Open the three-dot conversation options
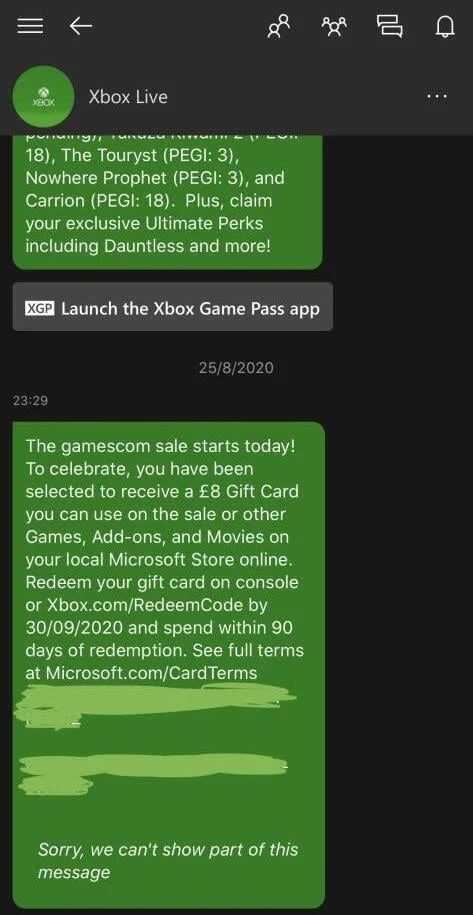This screenshot has width=473, height=915. [437, 96]
